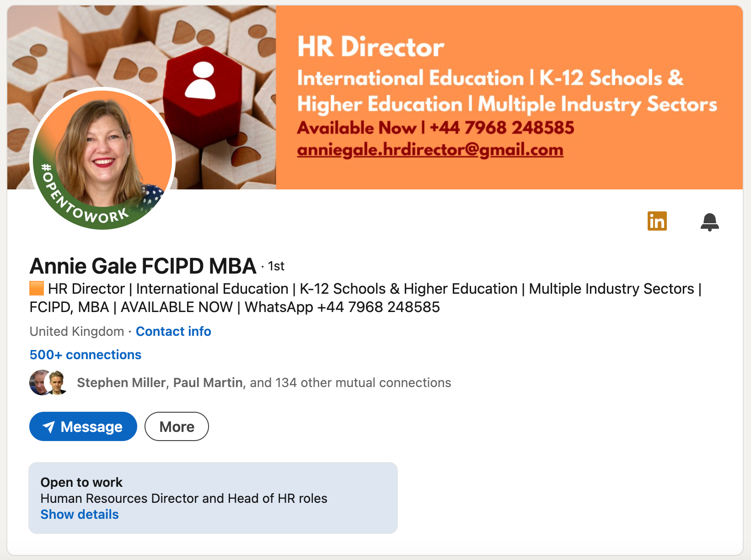Expand Open to work Show details

tap(80, 514)
